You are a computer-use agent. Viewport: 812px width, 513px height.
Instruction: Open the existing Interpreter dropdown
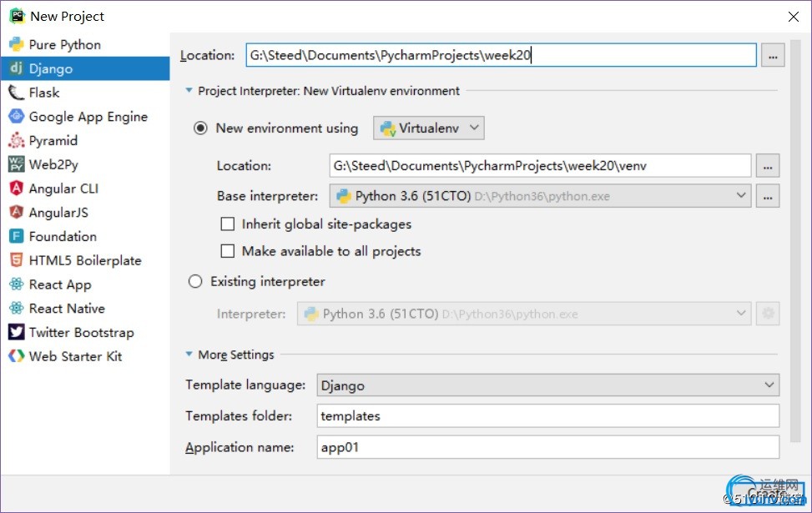click(x=524, y=314)
